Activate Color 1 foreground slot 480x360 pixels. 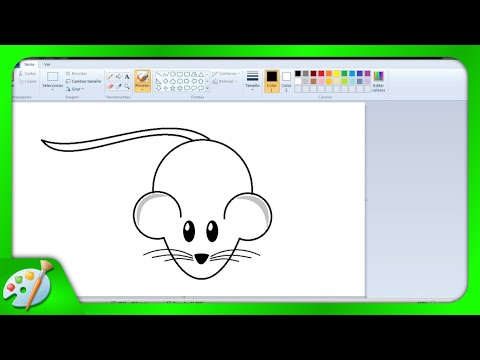click(272, 81)
